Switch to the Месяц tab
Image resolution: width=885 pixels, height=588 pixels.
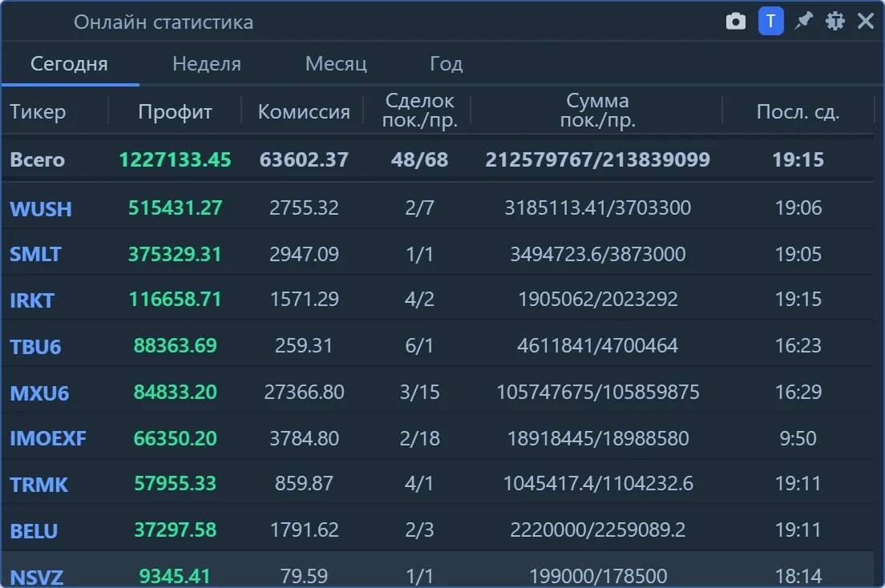click(336, 64)
